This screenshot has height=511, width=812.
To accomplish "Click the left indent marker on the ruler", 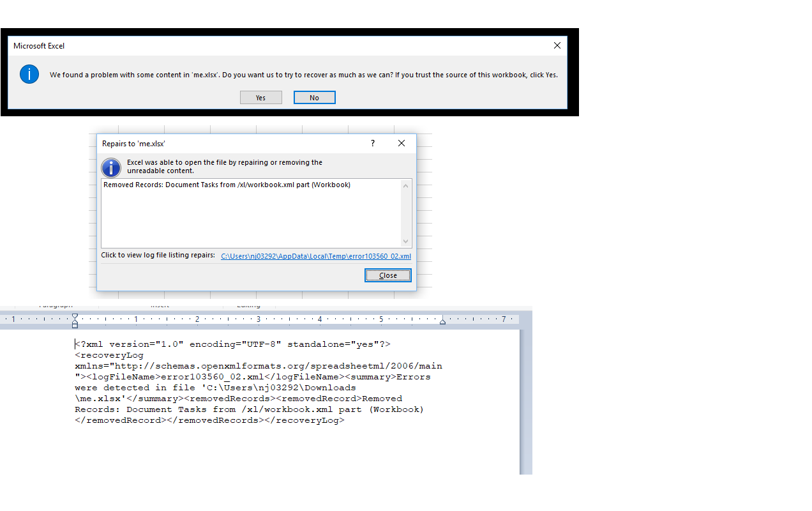I will point(75,320).
